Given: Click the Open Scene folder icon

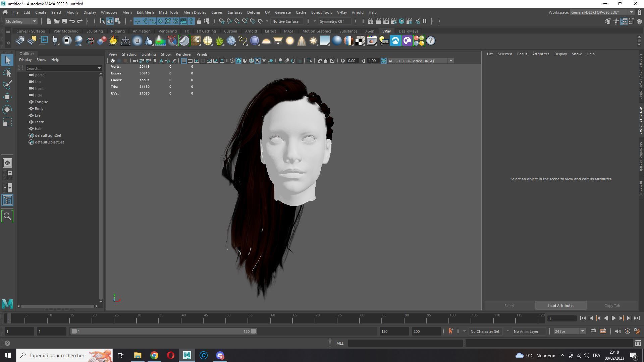Looking at the screenshot, I should point(56,21).
